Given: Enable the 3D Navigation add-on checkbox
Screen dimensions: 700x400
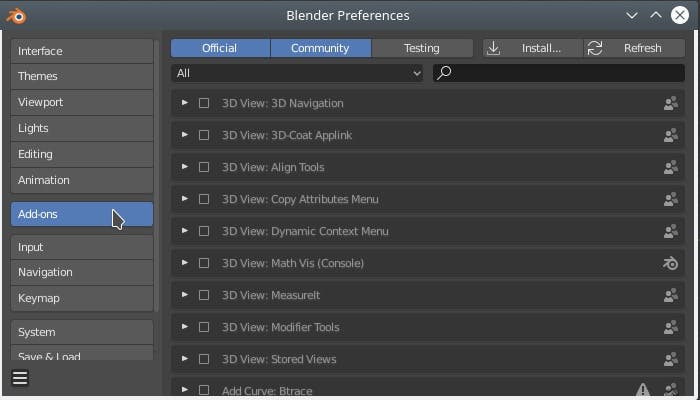Looking at the screenshot, I should pos(204,103).
